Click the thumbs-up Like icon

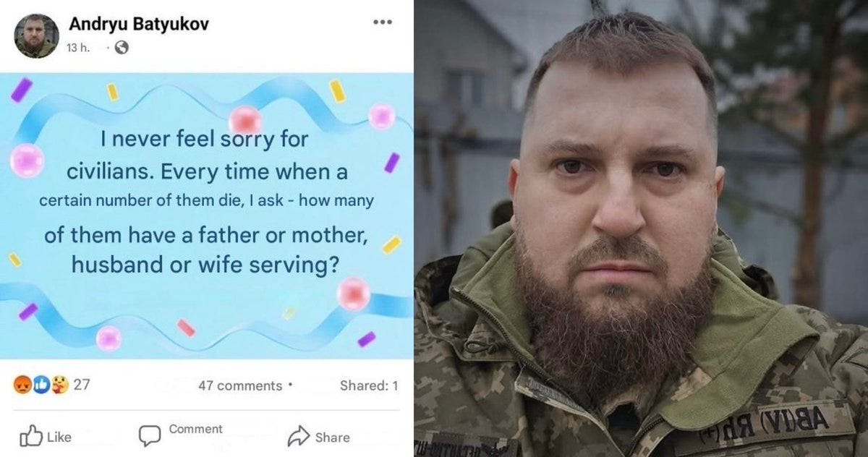(x=30, y=436)
